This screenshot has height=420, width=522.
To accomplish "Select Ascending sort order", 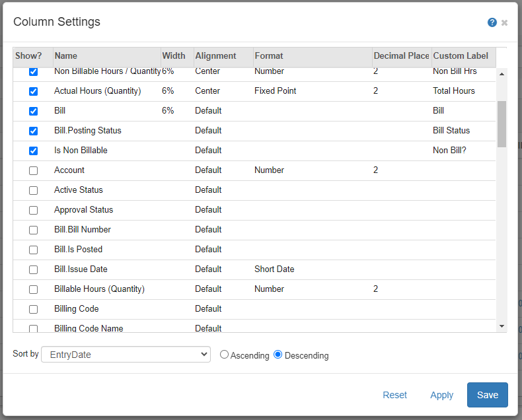I will pyautogui.click(x=224, y=355).
